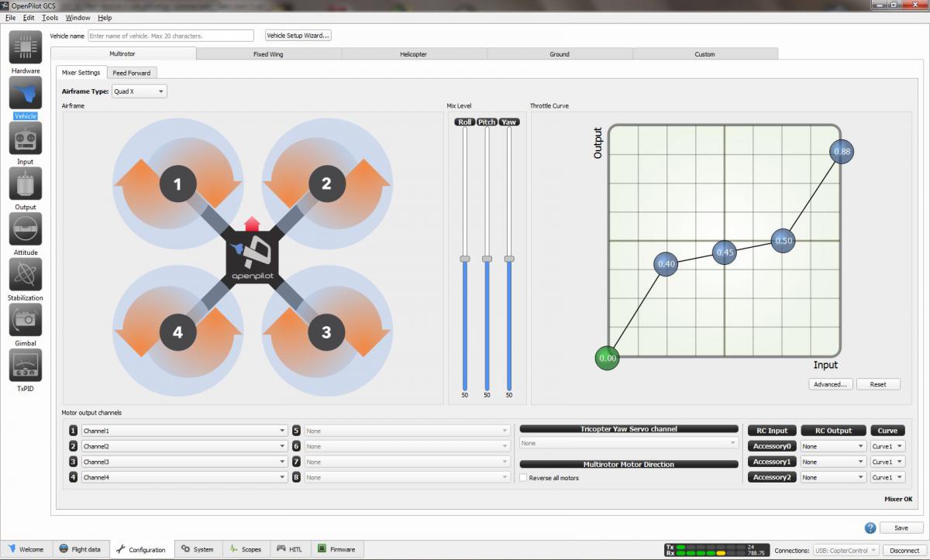Open Accessory0 RC Output None dropdown
The image size is (930, 560).
click(833, 446)
